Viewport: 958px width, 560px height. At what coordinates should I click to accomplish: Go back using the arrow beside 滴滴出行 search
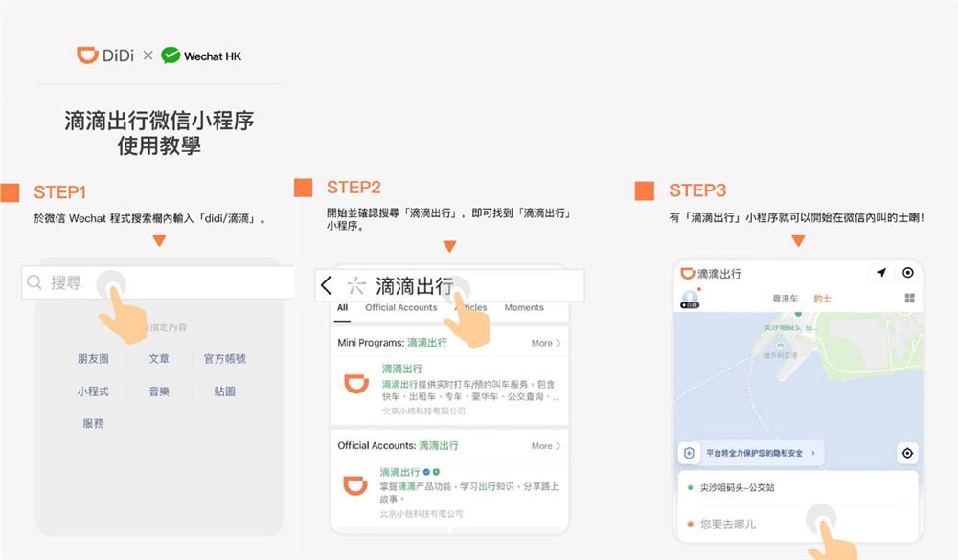(x=327, y=285)
